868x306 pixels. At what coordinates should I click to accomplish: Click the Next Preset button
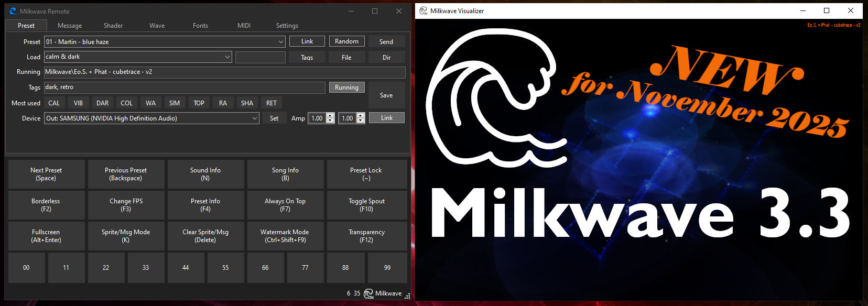coord(46,174)
